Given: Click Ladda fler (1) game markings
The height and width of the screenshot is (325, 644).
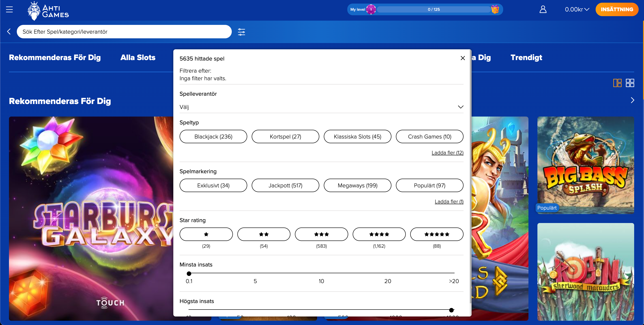Looking at the screenshot, I should (449, 201).
